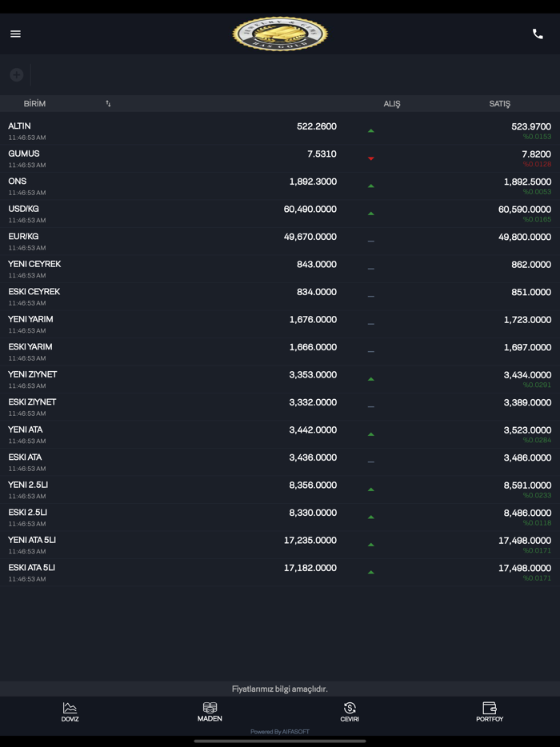Select the ESKI YARIM row label

30,347
